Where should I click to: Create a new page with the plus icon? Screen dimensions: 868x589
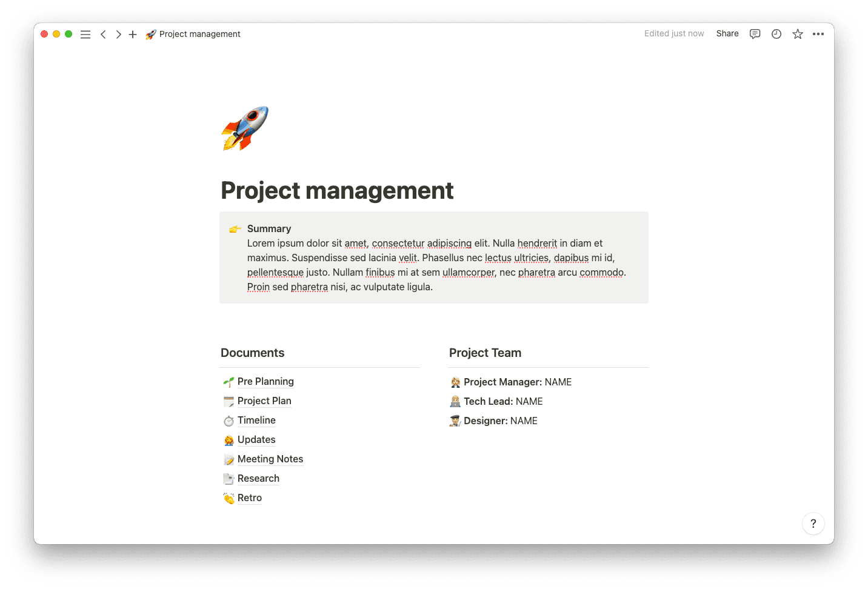click(133, 35)
